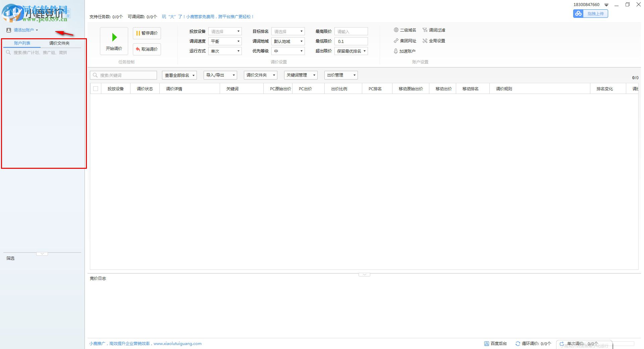
Task: Focus the 最高限价 input field
Action: 351,32
